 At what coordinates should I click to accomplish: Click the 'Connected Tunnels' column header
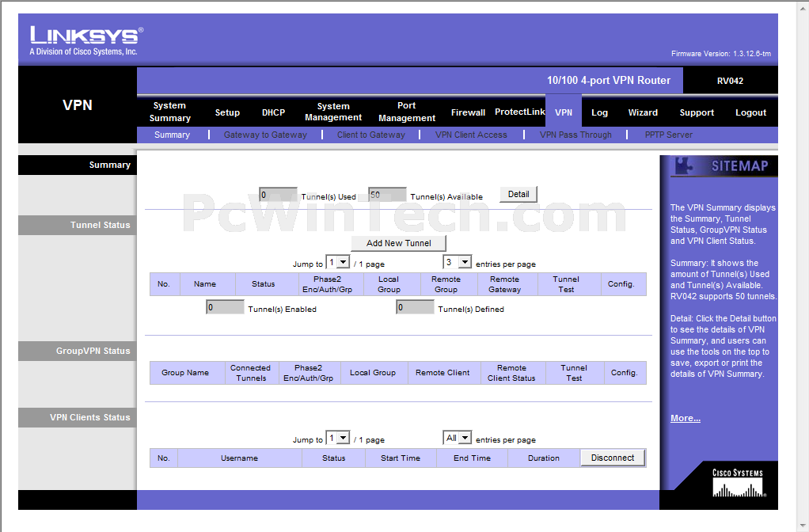point(250,373)
